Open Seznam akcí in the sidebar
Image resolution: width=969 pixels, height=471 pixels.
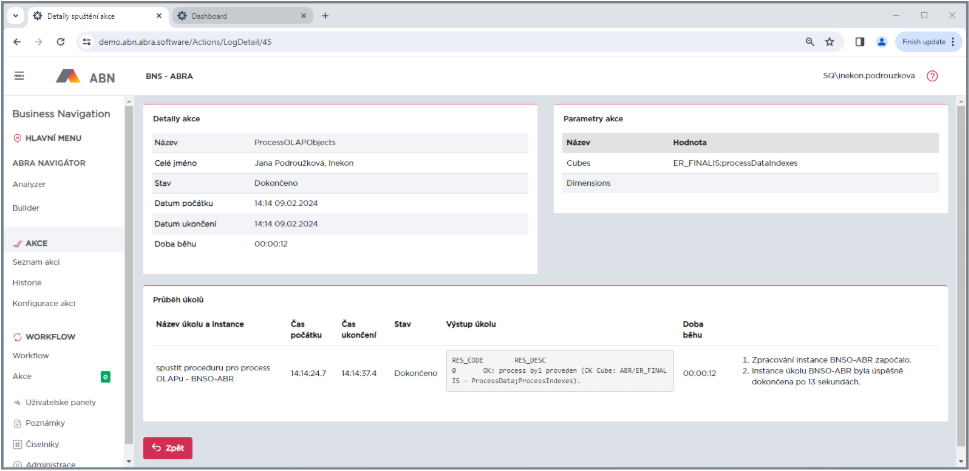36,262
